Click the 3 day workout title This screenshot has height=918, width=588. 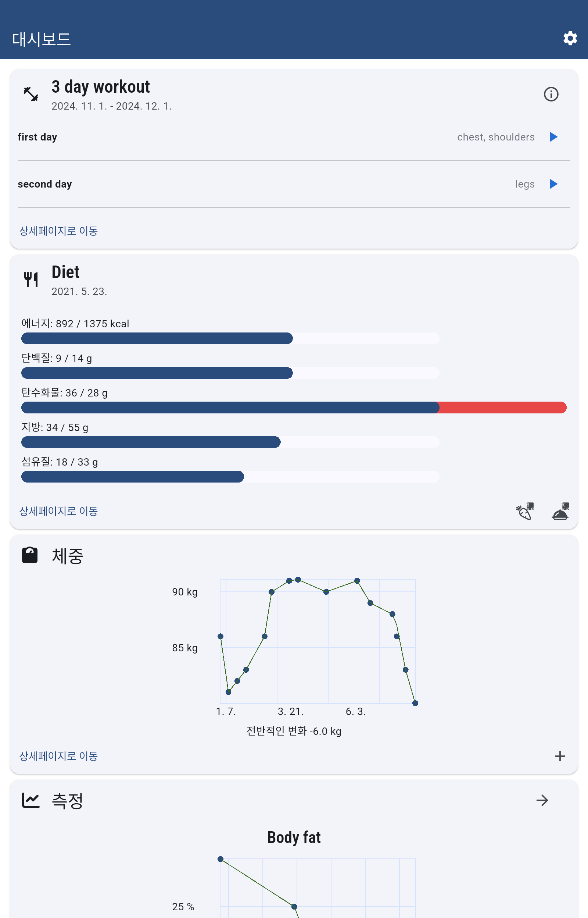101,87
